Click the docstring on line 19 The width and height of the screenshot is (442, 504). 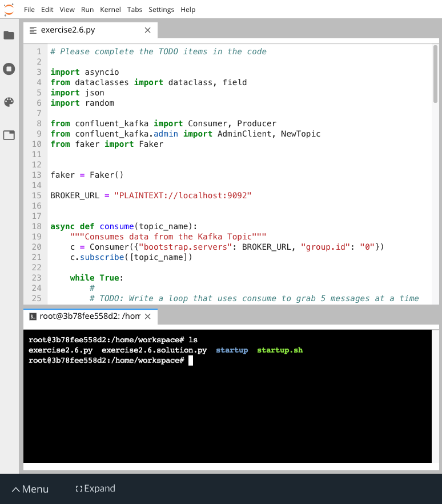pos(168,237)
